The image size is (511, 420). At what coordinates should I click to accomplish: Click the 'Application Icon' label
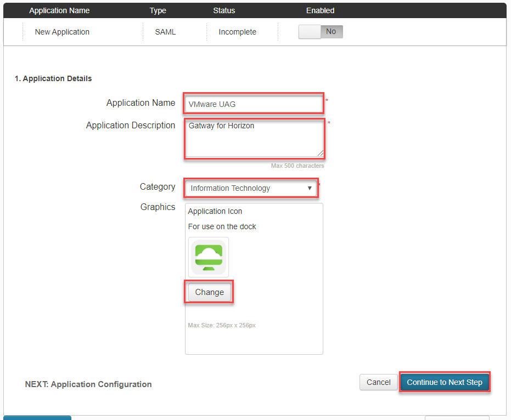pos(215,211)
